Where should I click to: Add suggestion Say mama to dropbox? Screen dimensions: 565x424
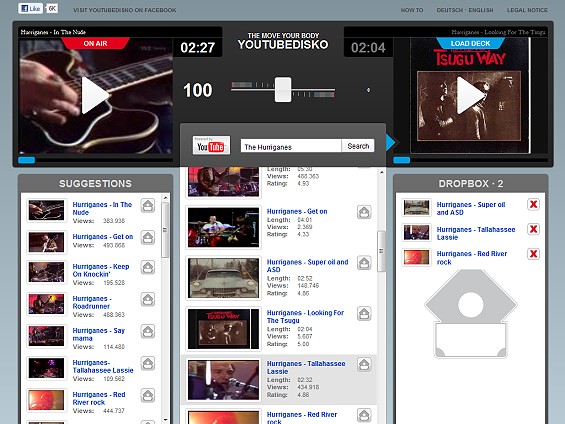pyautogui.click(x=148, y=332)
